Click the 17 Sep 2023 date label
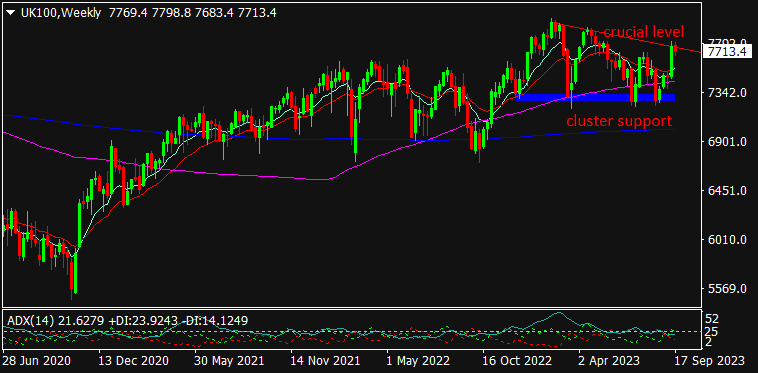Image resolution: width=758 pixels, height=373 pixels. tap(709, 361)
